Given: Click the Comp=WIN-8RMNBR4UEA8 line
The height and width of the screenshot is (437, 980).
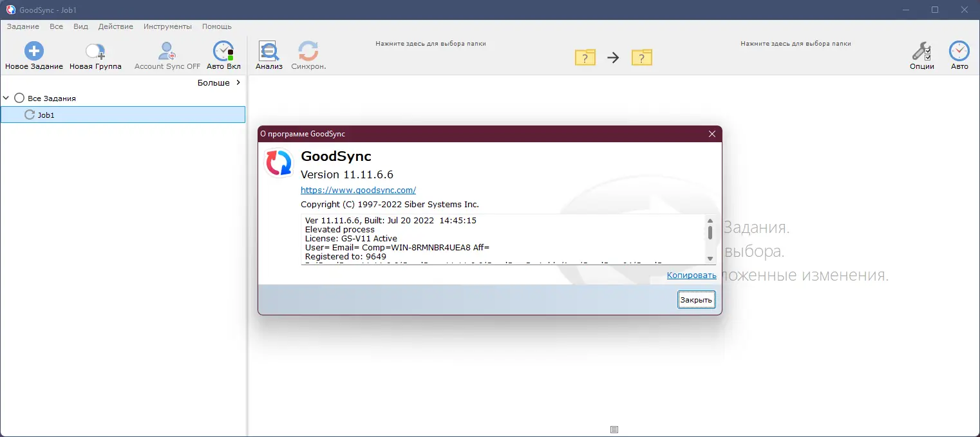Looking at the screenshot, I should click(397, 248).
